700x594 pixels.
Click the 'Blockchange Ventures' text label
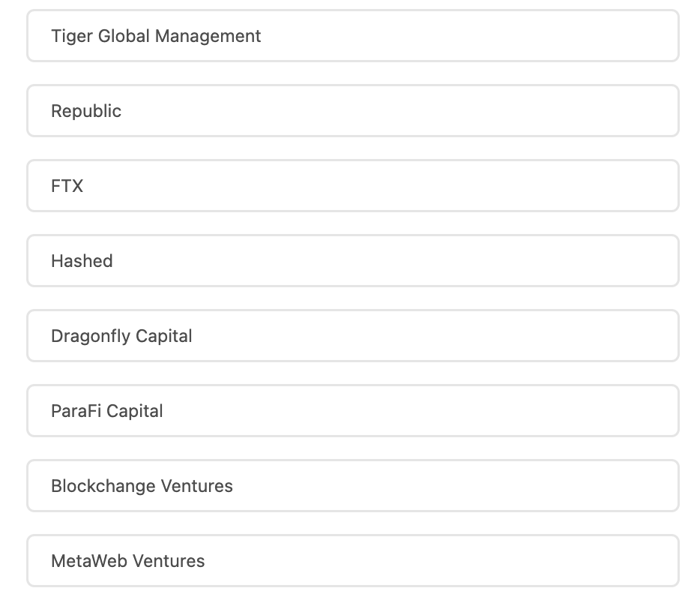[142, 486]
